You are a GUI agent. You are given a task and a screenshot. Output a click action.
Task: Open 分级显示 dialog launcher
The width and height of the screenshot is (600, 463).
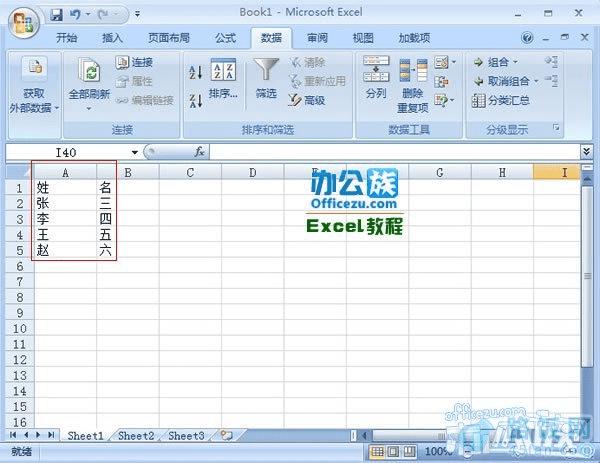pos(556,127)
